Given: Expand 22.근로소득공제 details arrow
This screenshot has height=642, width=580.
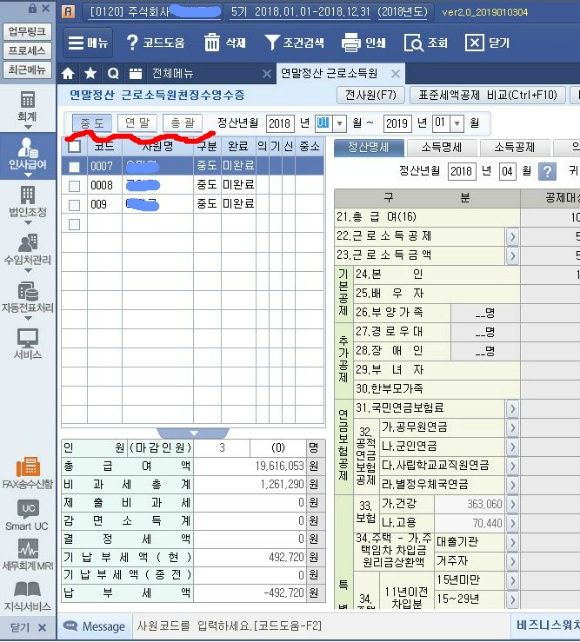Looking at the screenshot, I should pyautogui.click(x=512, y=236).
